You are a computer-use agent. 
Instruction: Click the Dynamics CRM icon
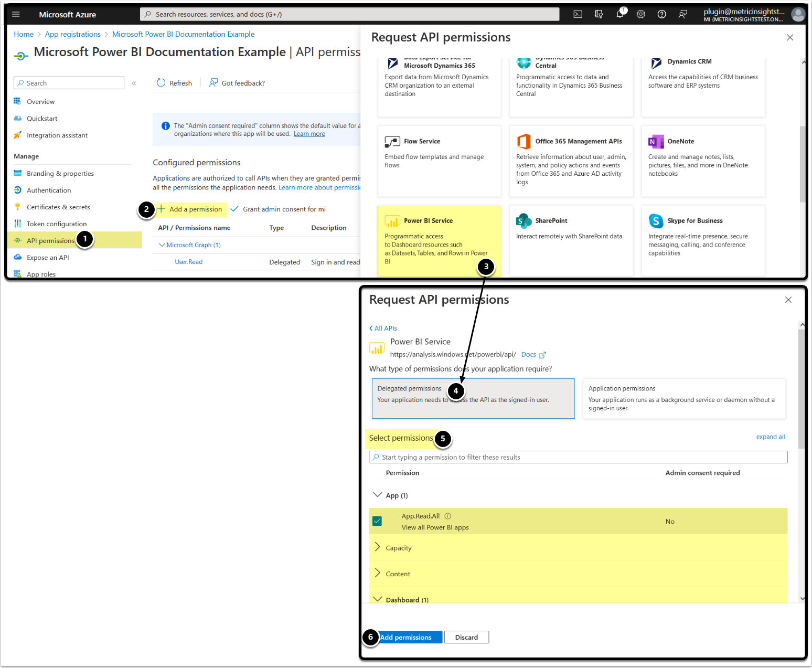tap(656, 63)
